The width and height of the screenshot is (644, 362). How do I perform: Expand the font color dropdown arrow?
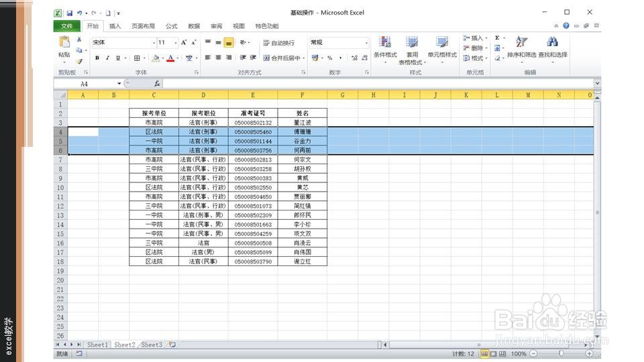pyautogui.click(x=178, y=58)
